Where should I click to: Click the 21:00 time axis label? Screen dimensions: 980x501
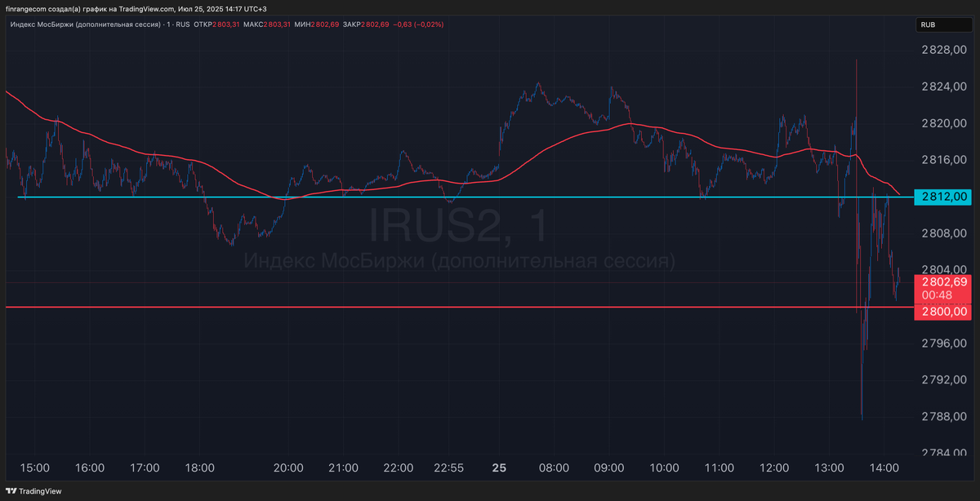[343, 468]
